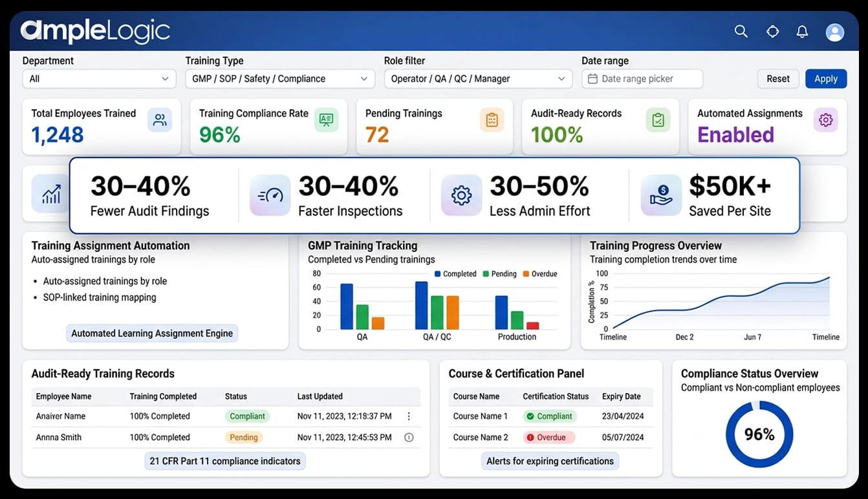Viewport: 868px width, 499px height.
Task: Click the AmpleLogic logo
Action: click(95, 31)
